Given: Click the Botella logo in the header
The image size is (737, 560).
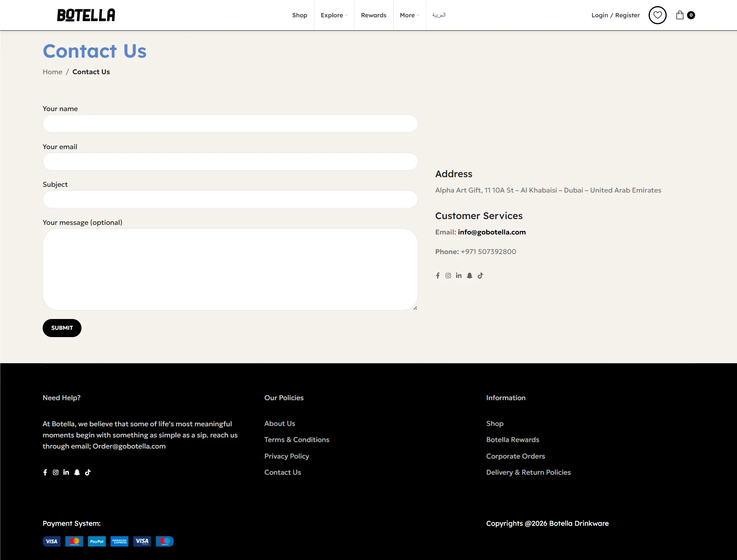Looking at the screenshot, I should (86, 15).
